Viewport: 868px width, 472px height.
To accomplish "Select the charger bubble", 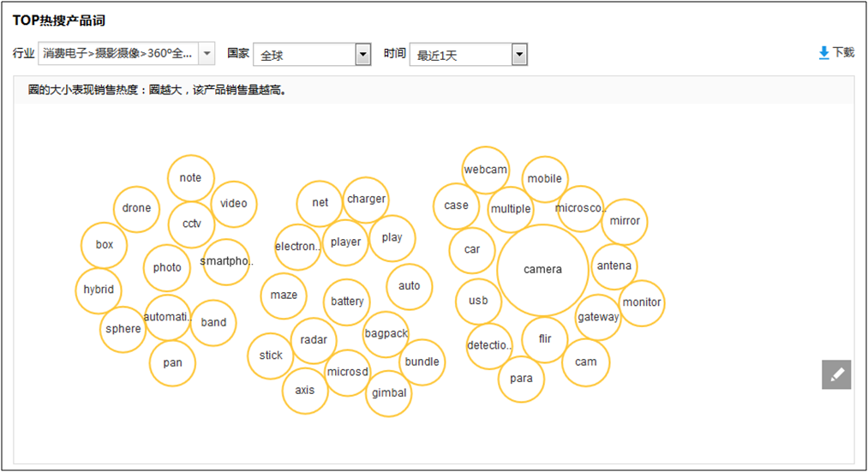I will click(x=366, y=200).
